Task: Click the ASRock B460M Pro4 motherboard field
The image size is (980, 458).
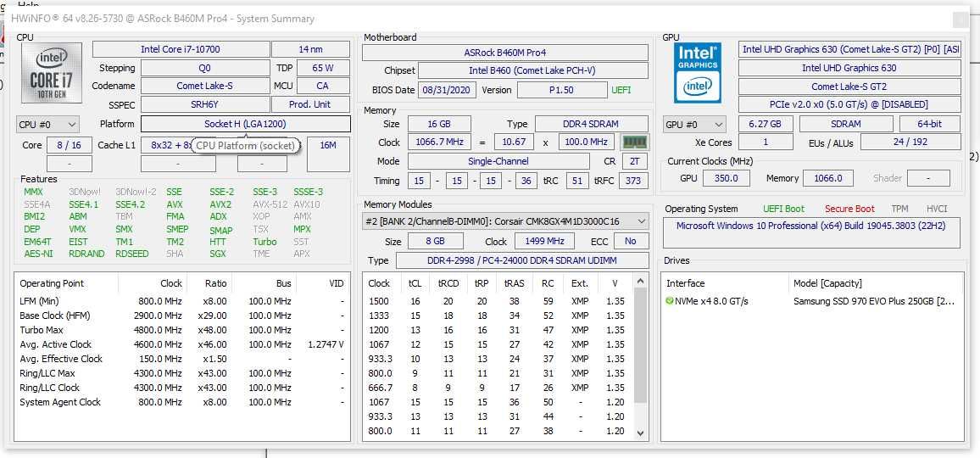Action: click(505, 53)
